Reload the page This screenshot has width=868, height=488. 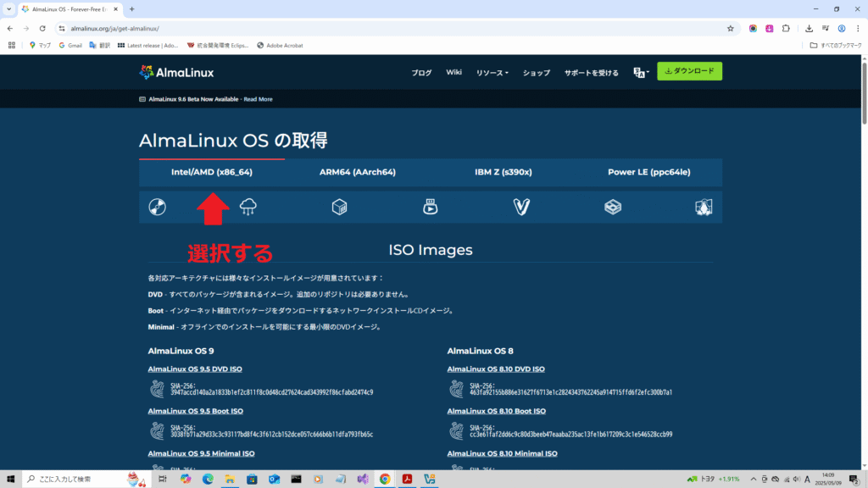pyautogui.click(x=42, y=28)
